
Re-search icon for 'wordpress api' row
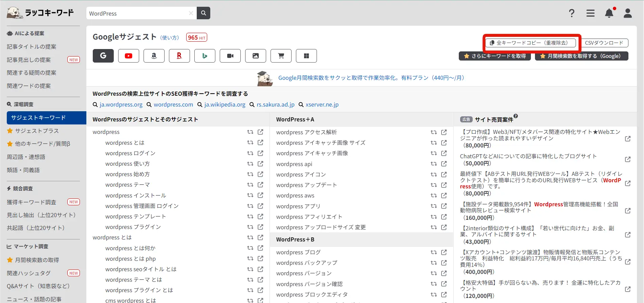(x=434, y=164)
